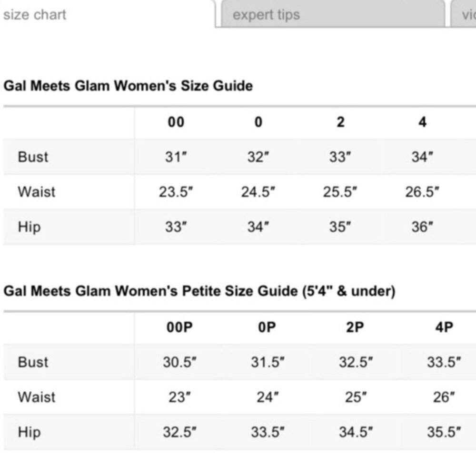Screen dimensions: 476x476
Task: Click the Hip row label in women's guide
Action: click(x=29, y=227)
